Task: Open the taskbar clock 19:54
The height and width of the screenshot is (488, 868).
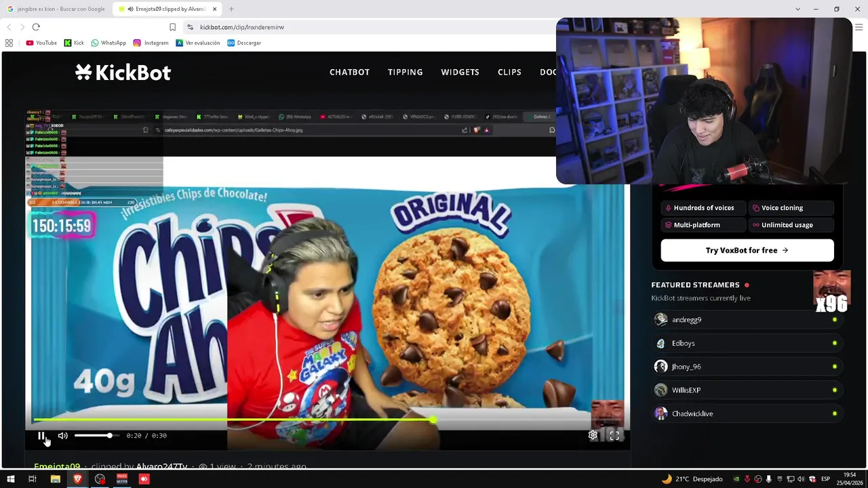Action: pos(850,479)
